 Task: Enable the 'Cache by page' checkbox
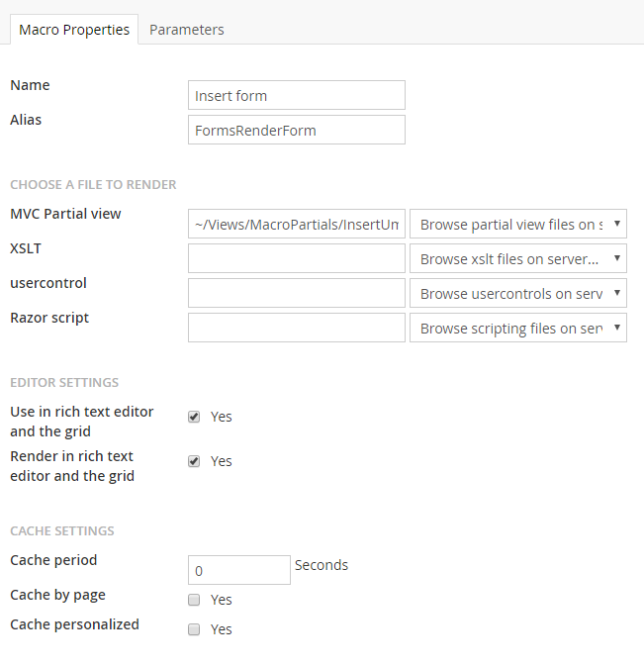click(194, 600)
